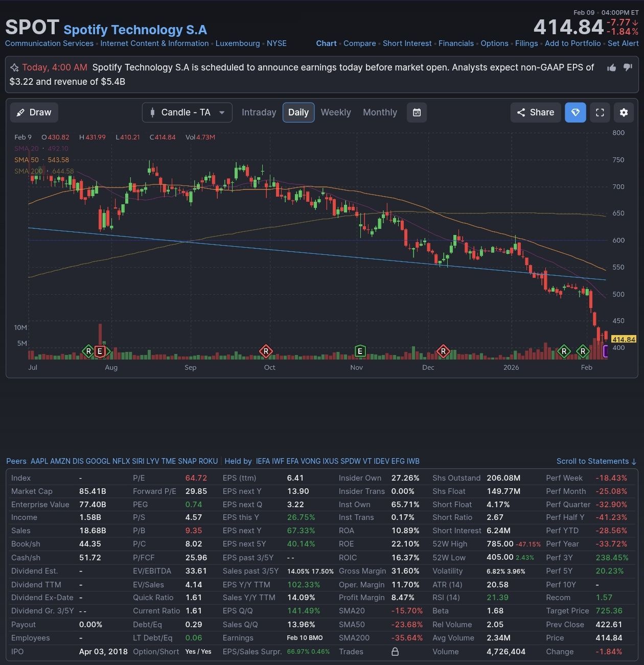Click the blue diamond Elite button

(x=576, y=112)
